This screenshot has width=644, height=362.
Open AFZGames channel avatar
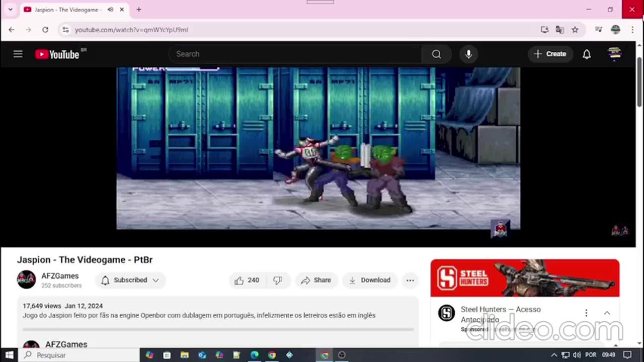[x=27, y=280]
